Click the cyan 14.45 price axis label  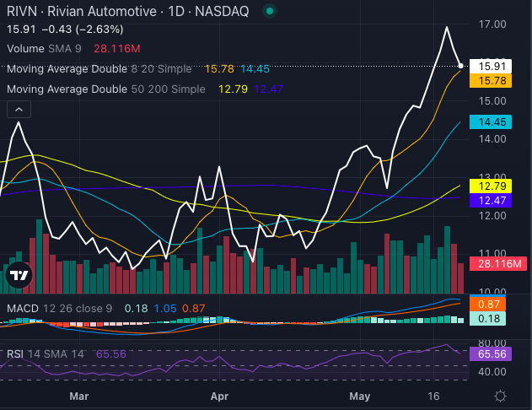(491, 121)
